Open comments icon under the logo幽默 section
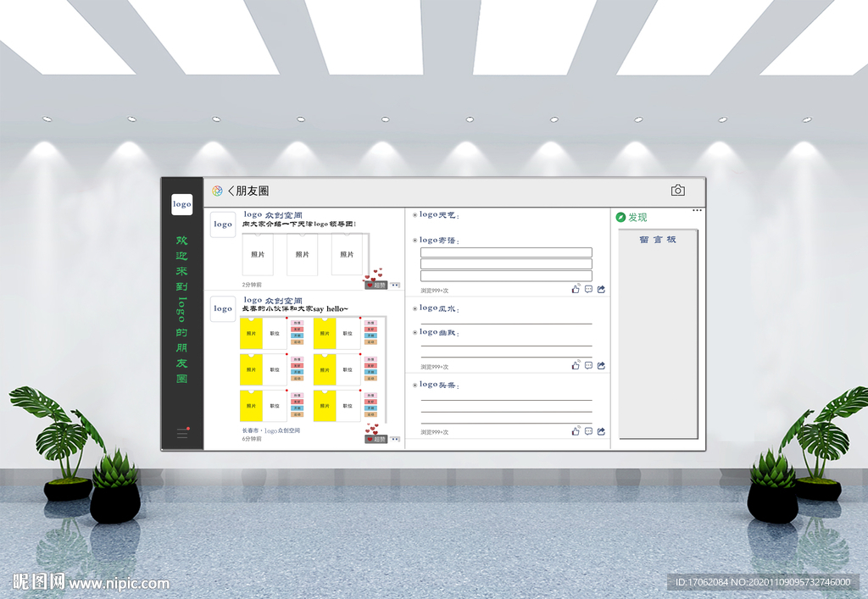The height and width of the screenshot is (599, 868). click(x=588, y=366)
